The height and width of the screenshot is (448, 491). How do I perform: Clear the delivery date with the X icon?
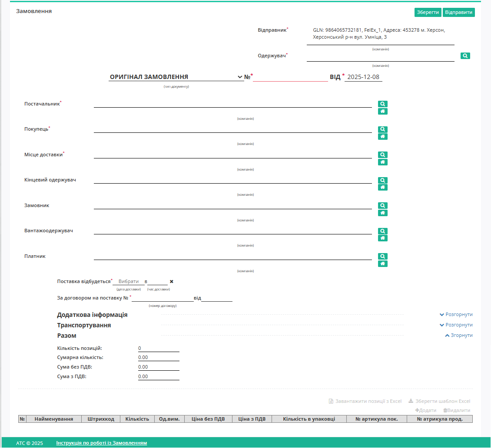[172, 281]
